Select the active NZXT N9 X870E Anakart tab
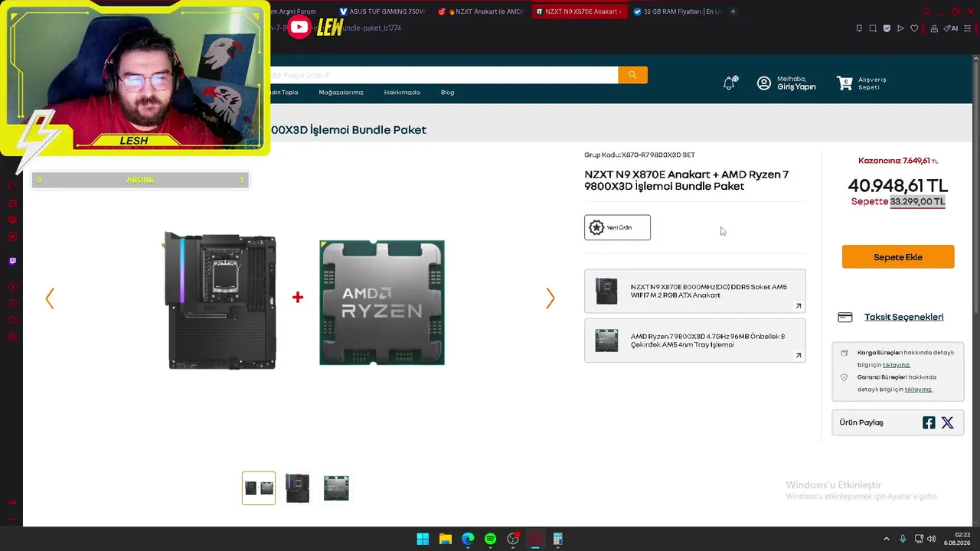The height and width of the screenshot is (551, 980). tap(579, 11)
